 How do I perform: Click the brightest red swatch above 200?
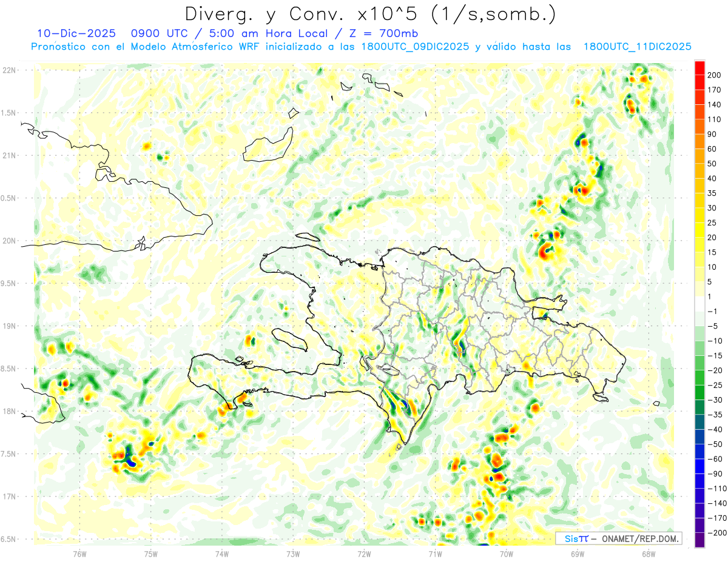[x=699, y=67]
